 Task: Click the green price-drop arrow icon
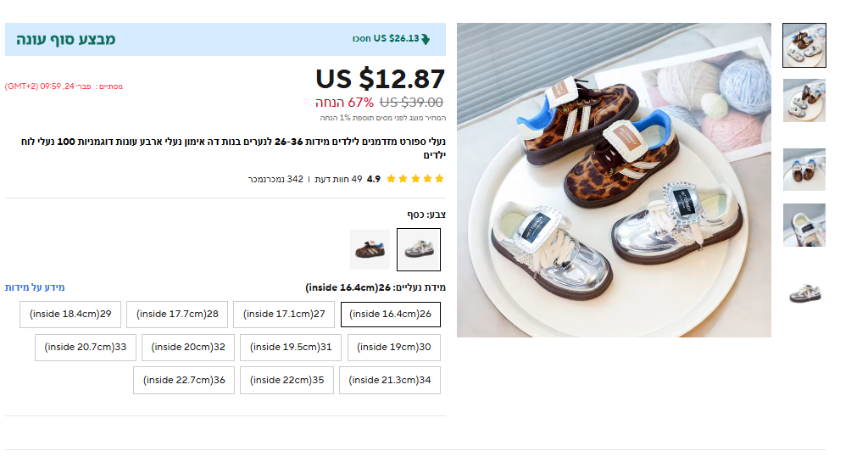point(426,39)
